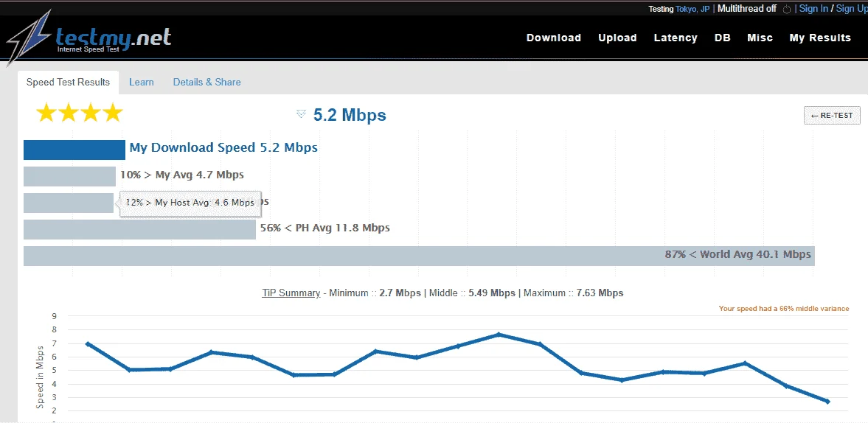Open the Download menu
Viewport: 868px width, 423px height.
click(x=554, y=38)
